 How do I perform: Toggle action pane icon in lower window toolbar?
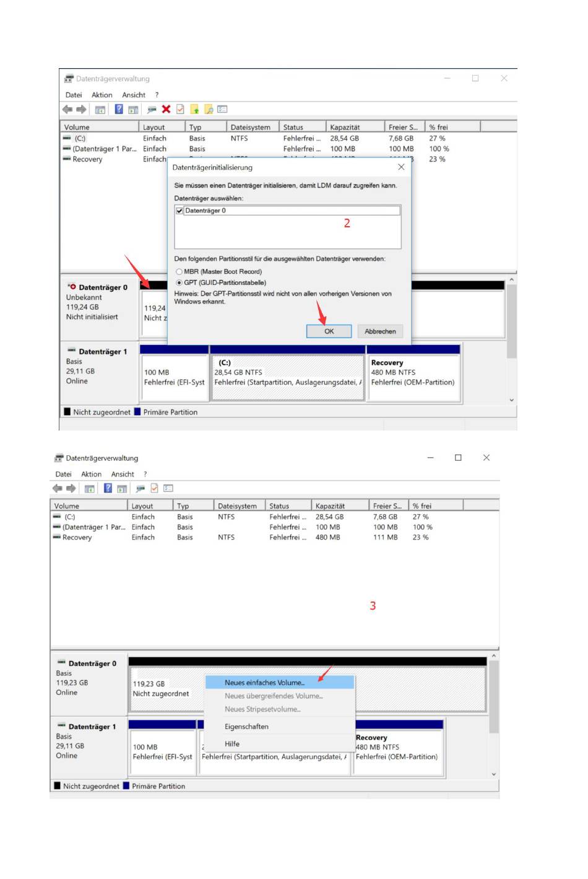[x=122, y=488]
